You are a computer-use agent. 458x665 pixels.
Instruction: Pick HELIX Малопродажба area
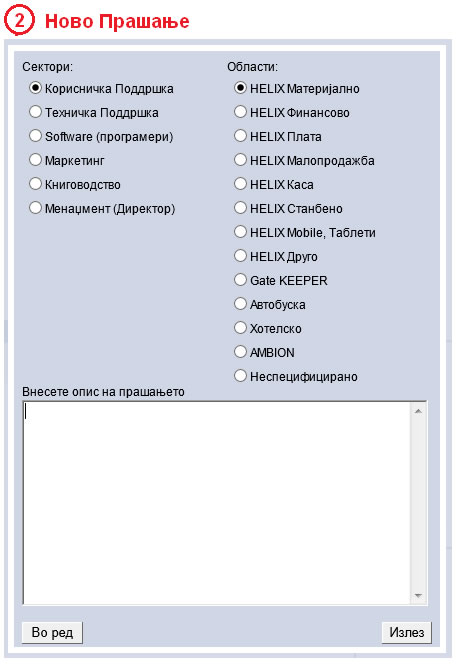240,160
